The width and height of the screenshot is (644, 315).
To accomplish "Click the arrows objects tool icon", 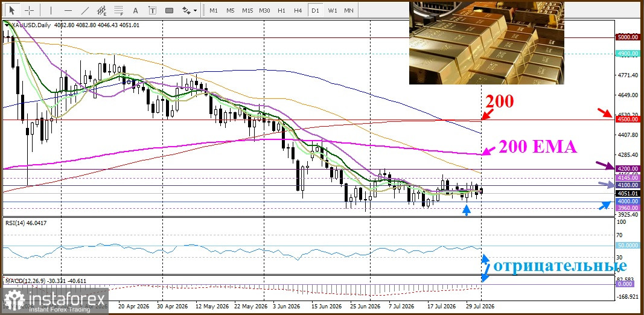I will pos(186,10).
